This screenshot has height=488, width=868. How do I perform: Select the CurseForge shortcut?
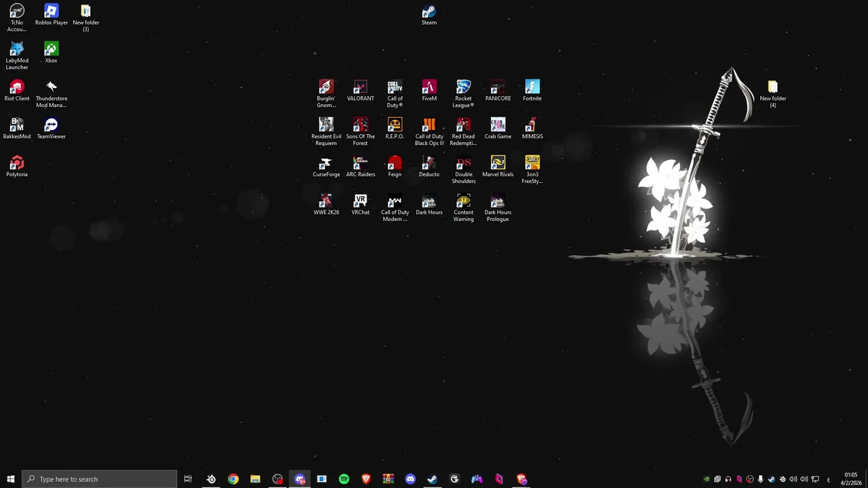click(x=326, y=167)
